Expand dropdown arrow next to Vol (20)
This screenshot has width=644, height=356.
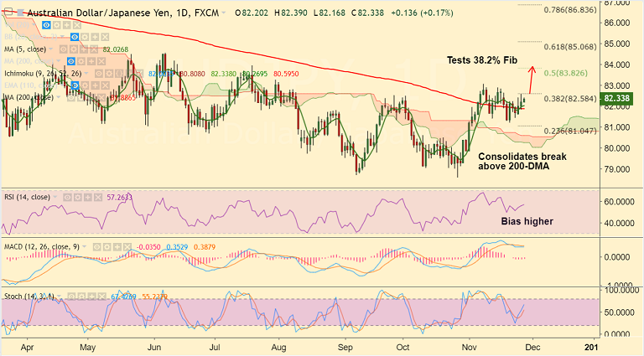pyautogui.click(x=34, y=24)
